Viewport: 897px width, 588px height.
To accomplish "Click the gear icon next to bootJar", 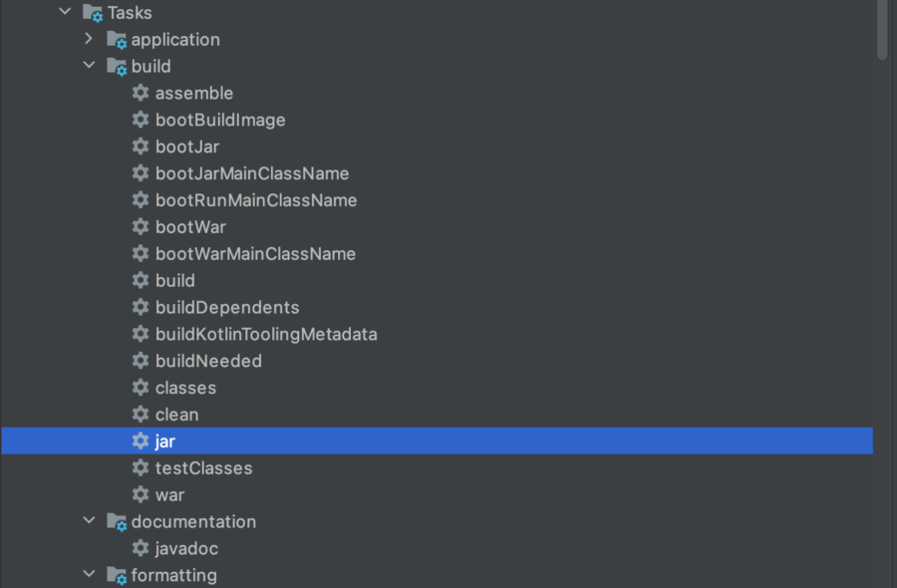I will click(x=141, y=147).
